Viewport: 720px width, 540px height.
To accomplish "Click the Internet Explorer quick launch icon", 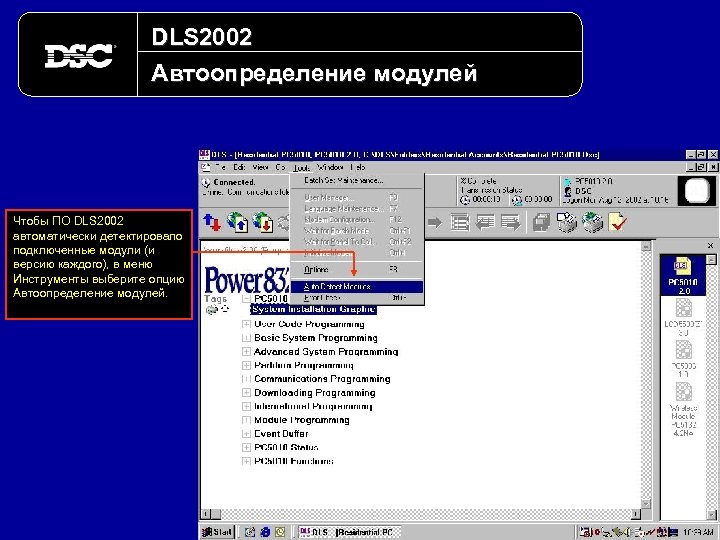I will click(x=265, y=532).
